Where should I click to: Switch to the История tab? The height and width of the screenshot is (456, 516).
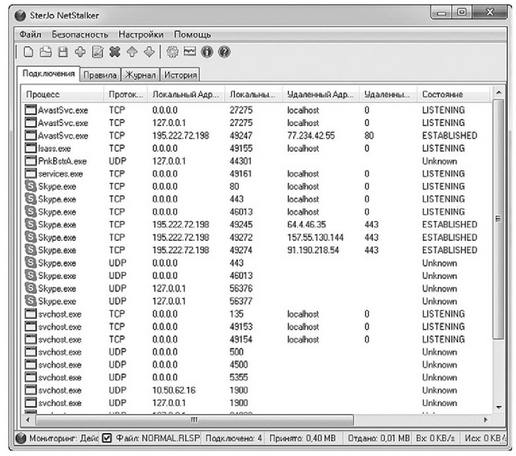[x=180, y=75]
